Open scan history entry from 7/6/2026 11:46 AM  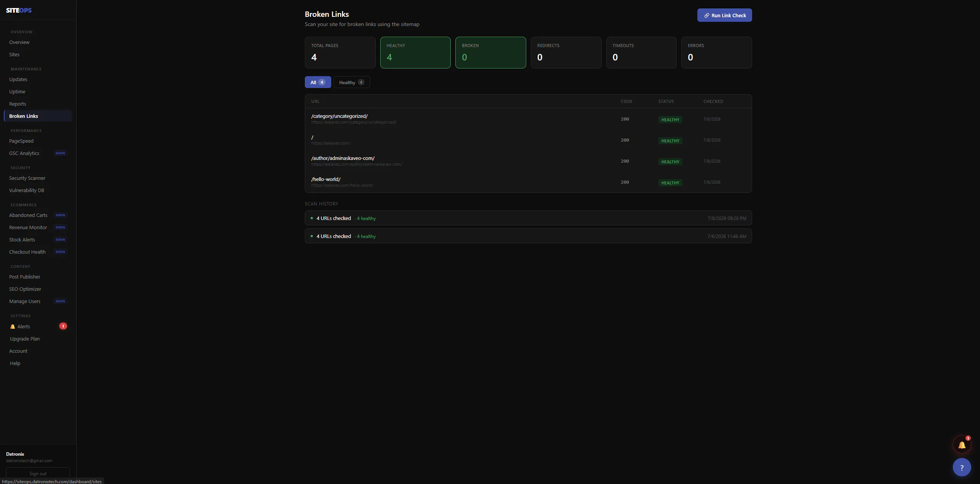point(528,236)
